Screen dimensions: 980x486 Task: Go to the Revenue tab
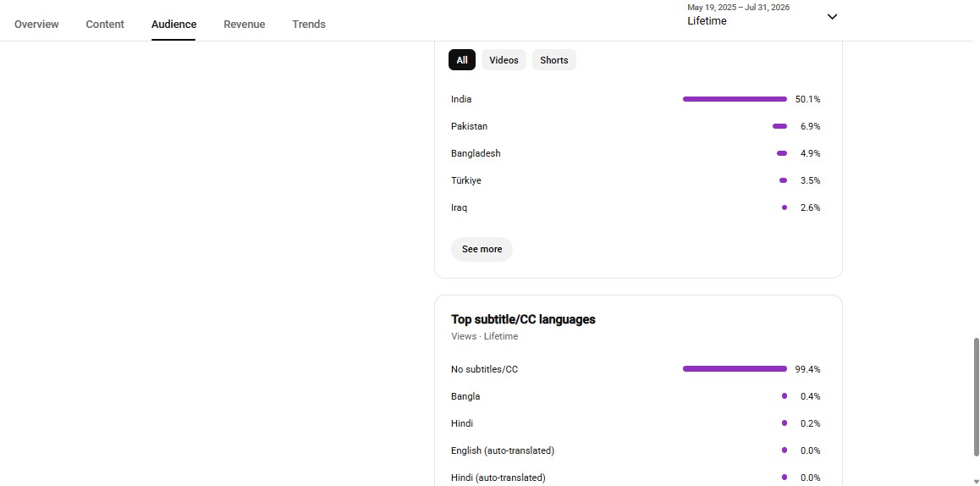point(245,25)
